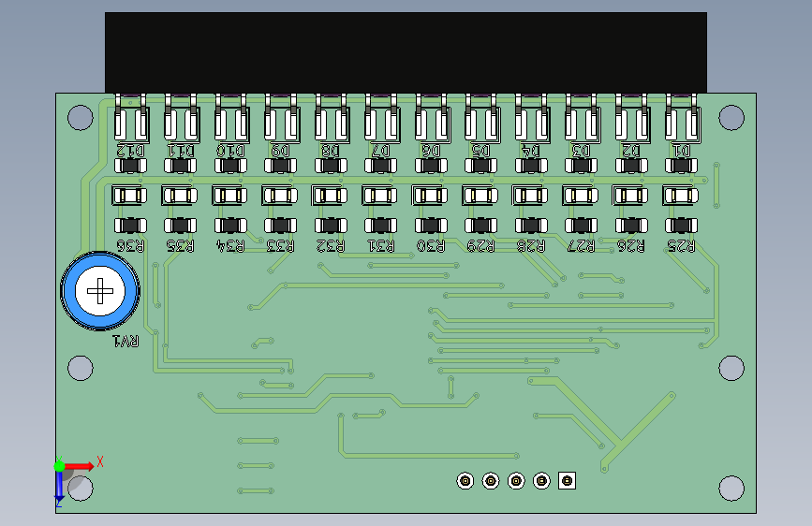Click the R26 designator text
Screen dimensions: 812x526
630,246
